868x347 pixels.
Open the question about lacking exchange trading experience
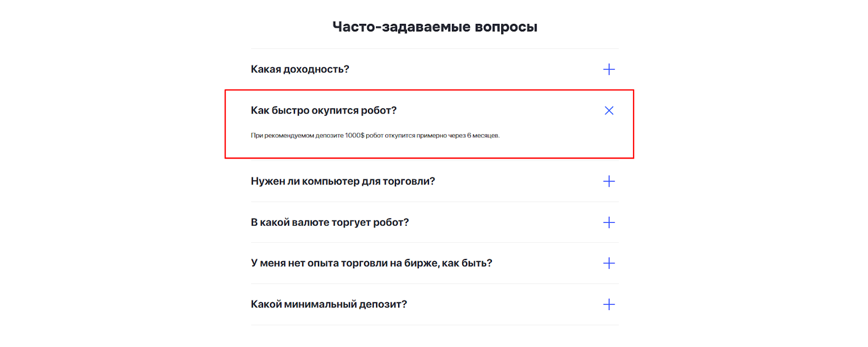click(371, 263)
